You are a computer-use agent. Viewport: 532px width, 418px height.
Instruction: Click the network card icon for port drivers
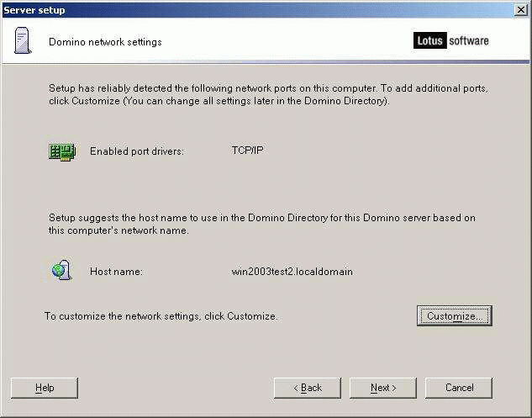coord(61,151)
